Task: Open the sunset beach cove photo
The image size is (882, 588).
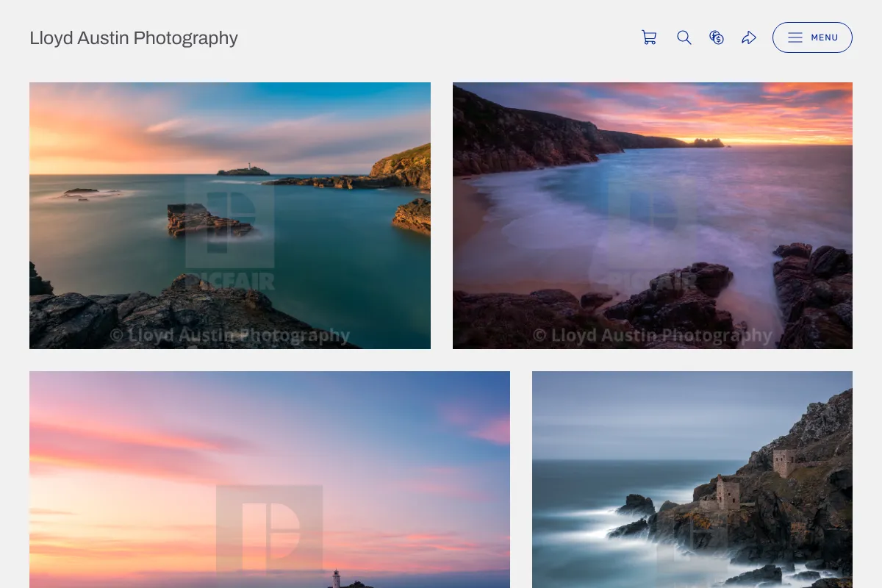Action: click(653, 215)
